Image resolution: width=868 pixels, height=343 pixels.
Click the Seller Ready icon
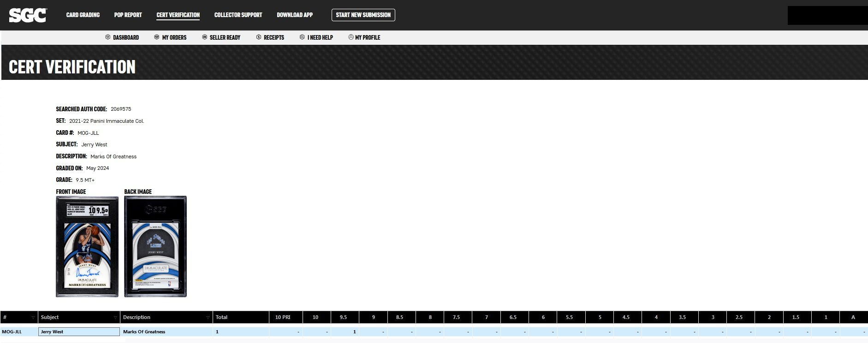pyautogui.click(x=204, y=37)
